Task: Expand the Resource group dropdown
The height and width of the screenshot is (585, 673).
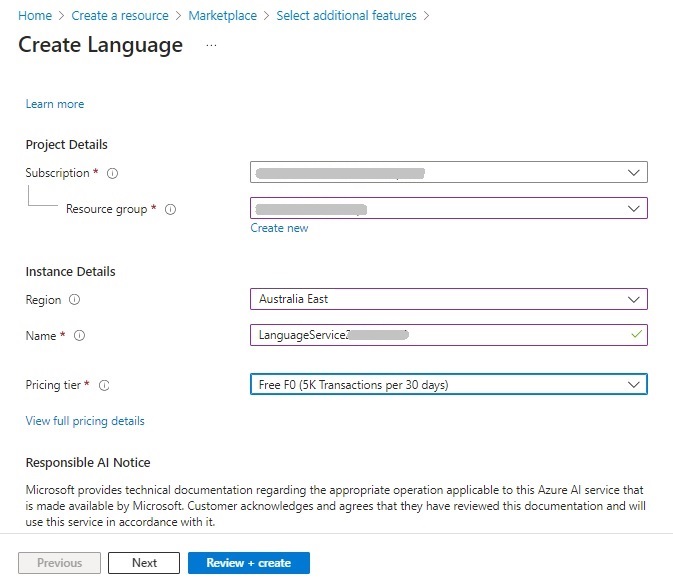Action: point(448,208)
